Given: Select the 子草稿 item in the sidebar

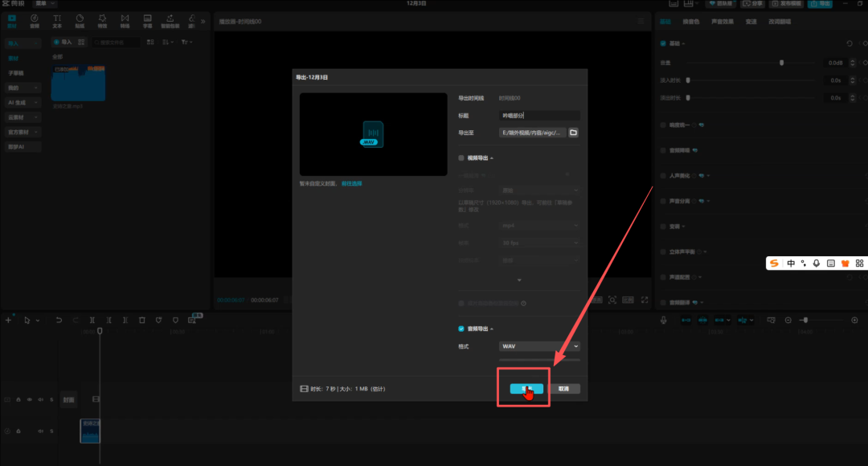Looking at the screenshot, I should 16,73.
